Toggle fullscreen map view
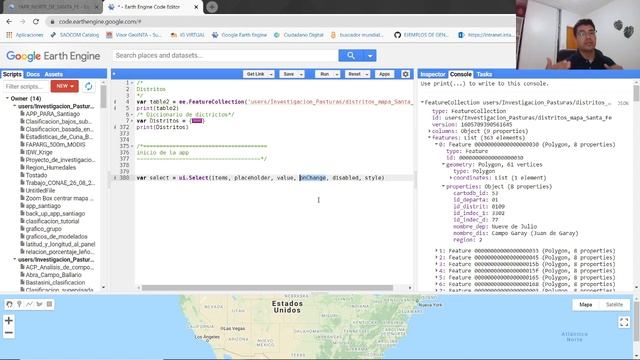Viewport: 640px width, 360px height. click(624, 322)
